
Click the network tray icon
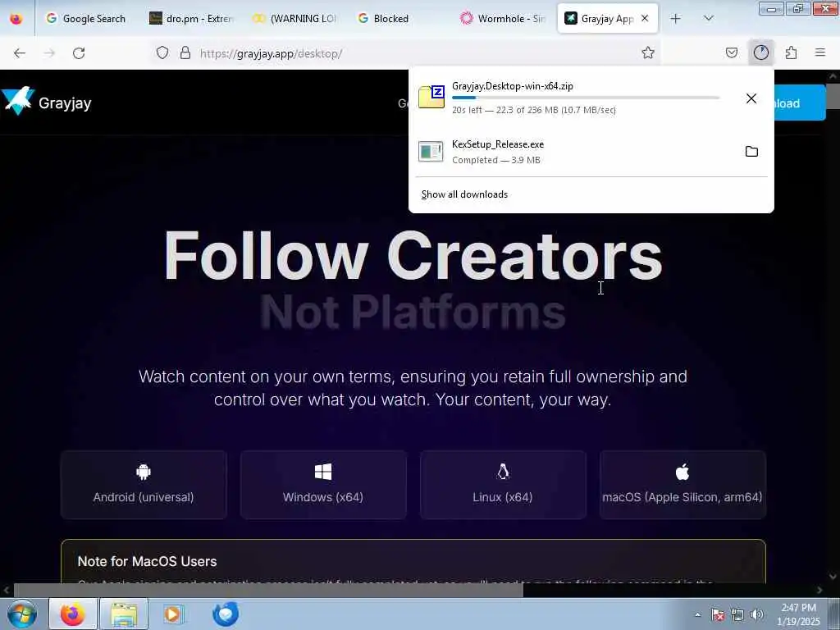coord(737,614)
